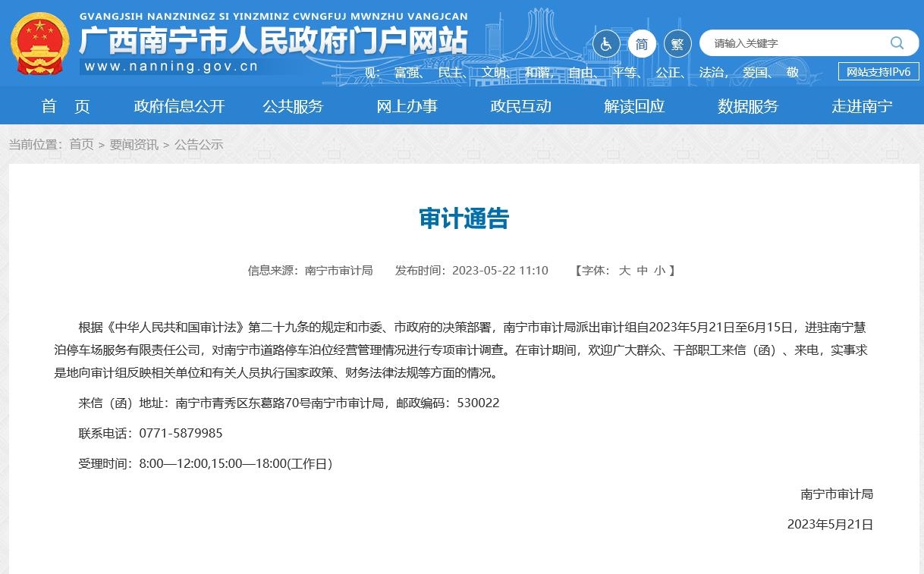924x574 pixels.
Task: Open the 政府信息公开 menu
Action: (x=179, y=106)
